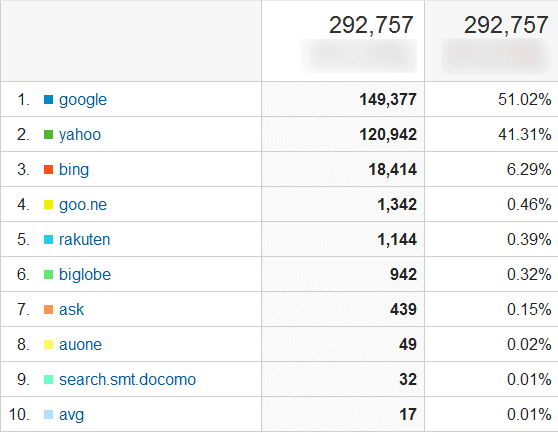The height and width of the screenshot is (433, 558).
Task: Click the blue color swatch beside google
Action: pos(48,100)
